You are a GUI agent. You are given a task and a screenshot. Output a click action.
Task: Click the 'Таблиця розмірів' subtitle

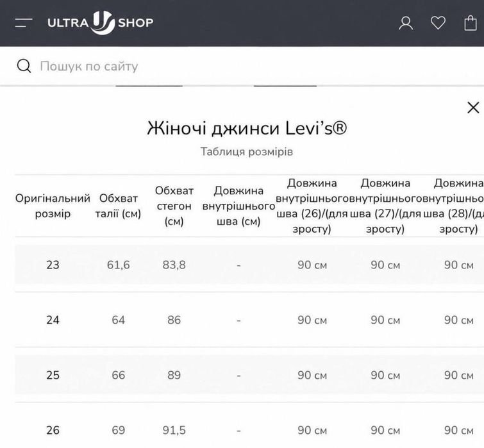247,151
